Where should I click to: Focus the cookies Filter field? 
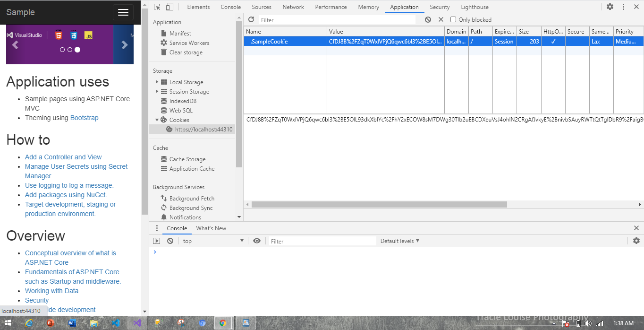(x=338, y=20)
